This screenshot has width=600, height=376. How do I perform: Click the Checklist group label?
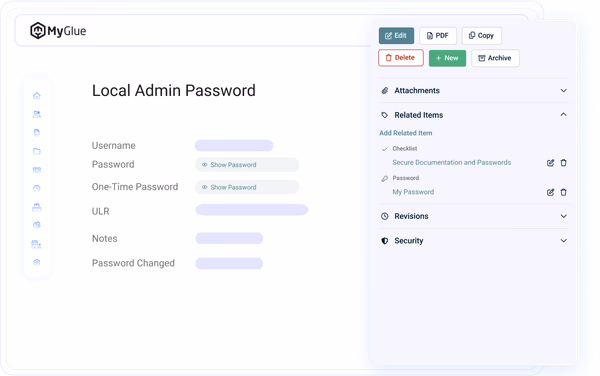coord(405,148)
